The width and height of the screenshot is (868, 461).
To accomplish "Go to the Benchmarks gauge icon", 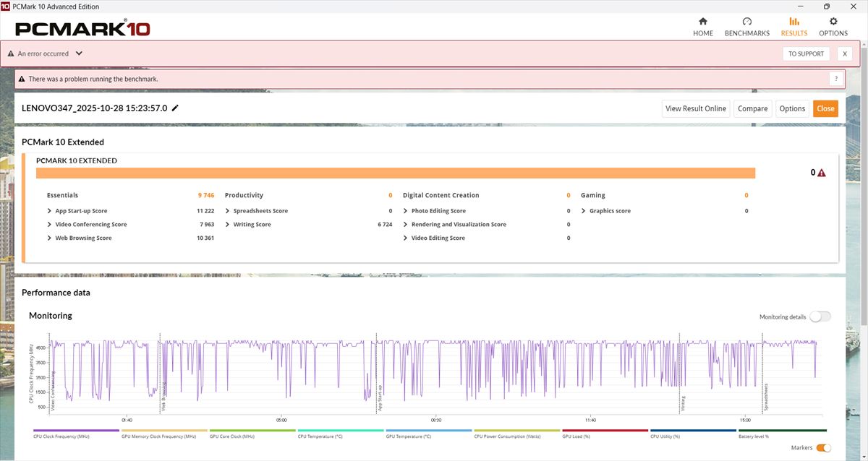I will (x=746, y=22).
